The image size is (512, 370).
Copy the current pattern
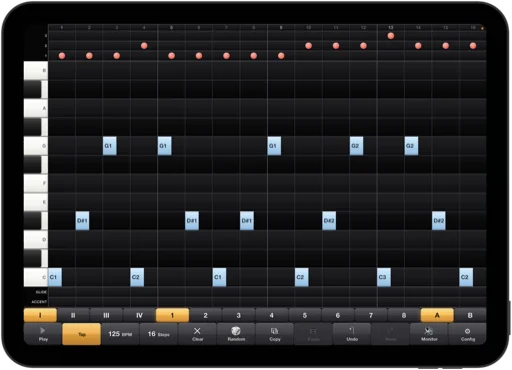coord(275,334)
